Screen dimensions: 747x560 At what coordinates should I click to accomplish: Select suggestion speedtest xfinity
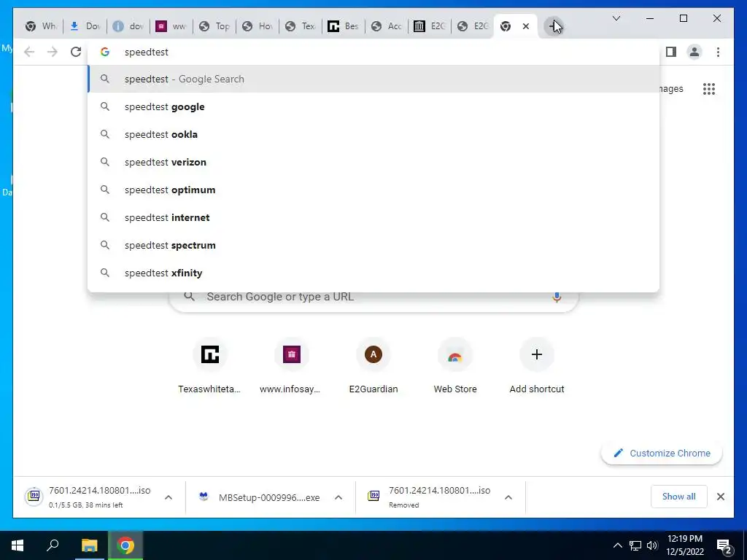coord(373,273)
